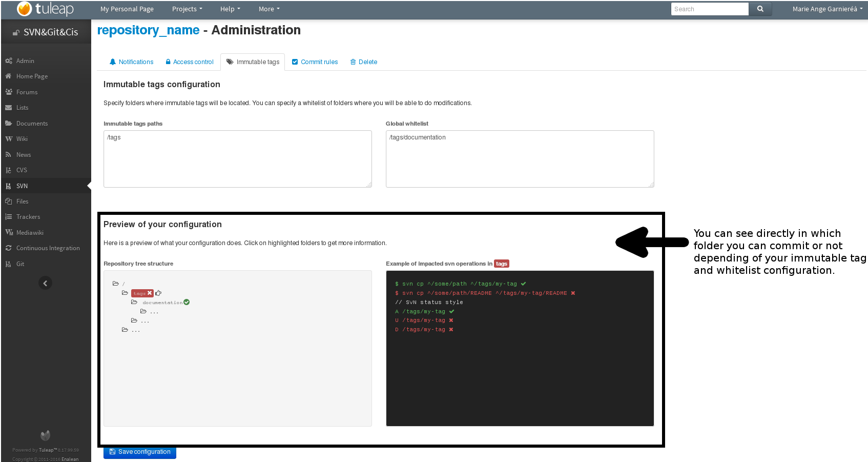The width and height of the screenshot is (868, 462).
Task: Go to My Personal Page
Action: tap(127, 9)
